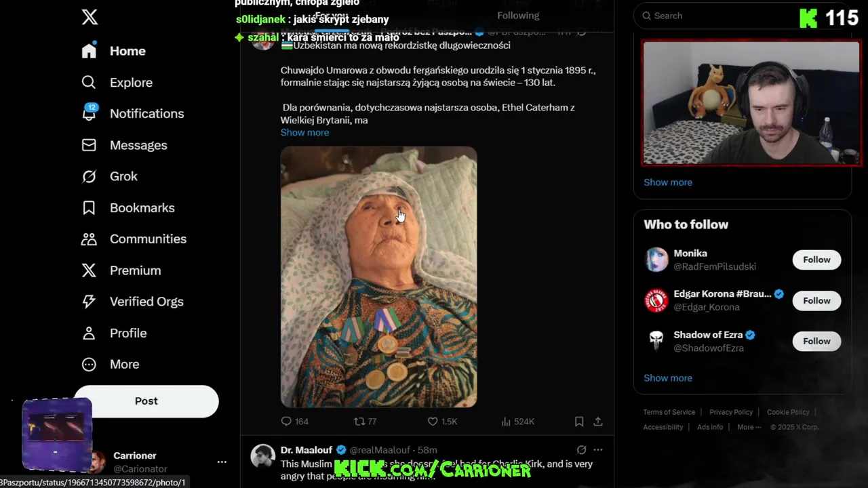Bookmark the Uzbekistan post

tap(579, 422)
